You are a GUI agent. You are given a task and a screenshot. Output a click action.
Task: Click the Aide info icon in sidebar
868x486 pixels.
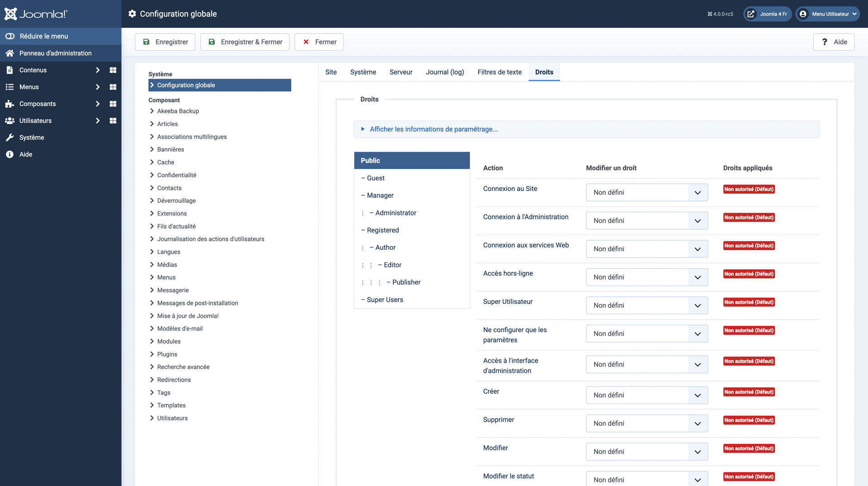(9, 154)
